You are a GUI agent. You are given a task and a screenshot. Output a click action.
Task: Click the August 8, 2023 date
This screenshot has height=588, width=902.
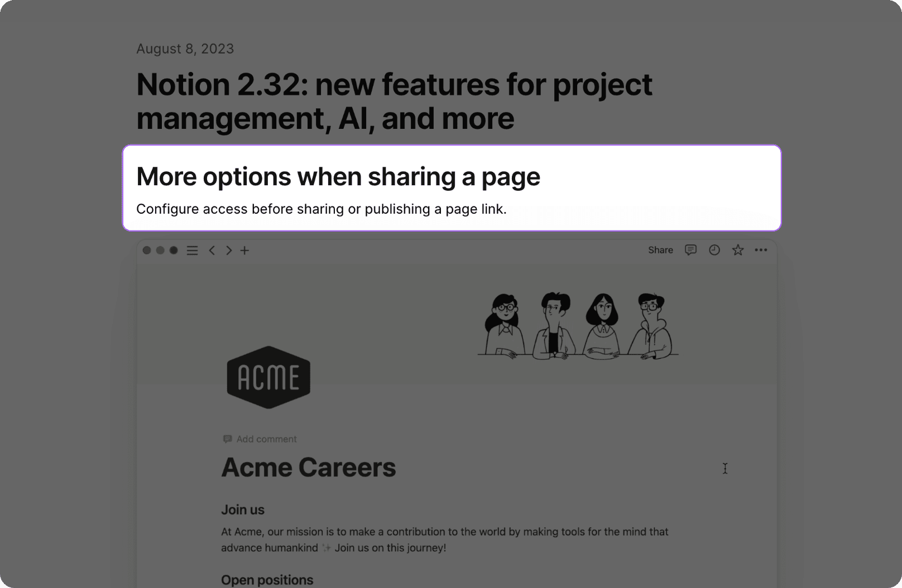click(185, 49)
